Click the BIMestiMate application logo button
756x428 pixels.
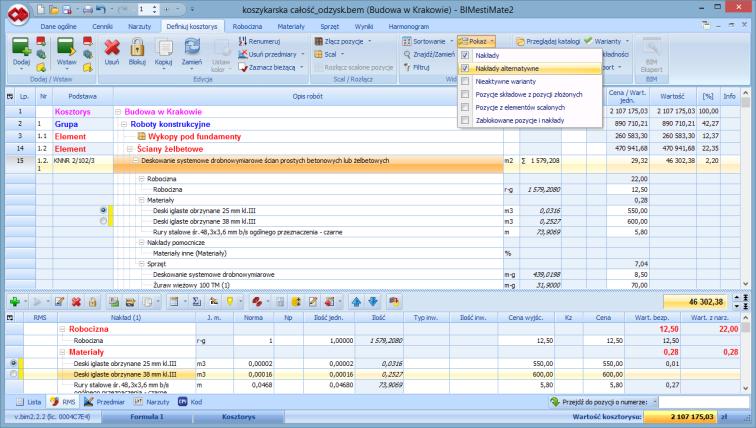(18, 13)
